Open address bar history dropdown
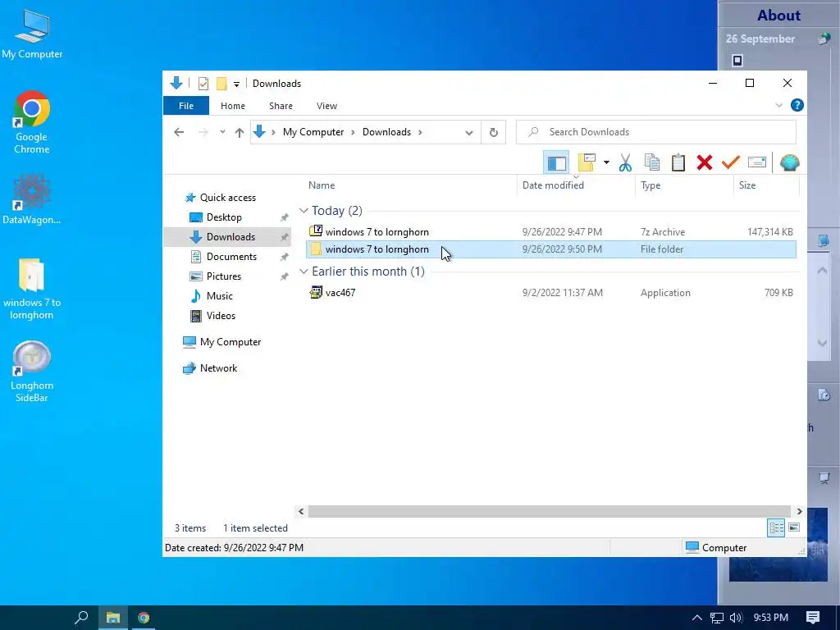Screen dimensions: 840x630 [x=468, y=132]
